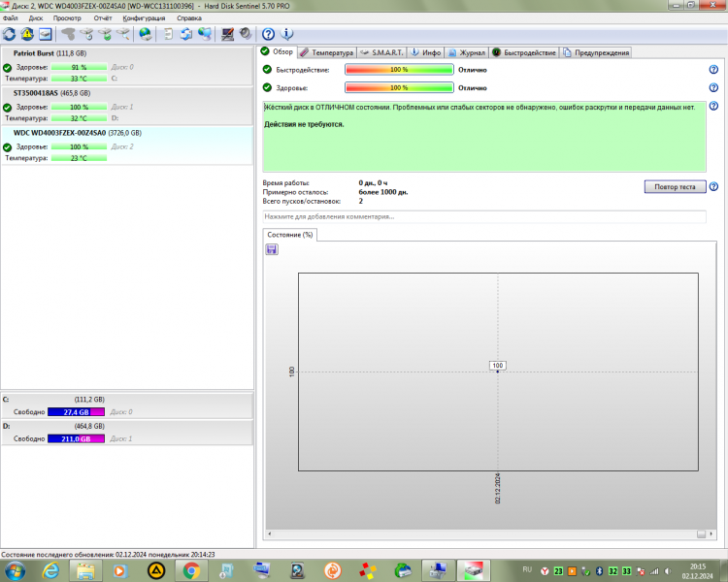The width and height of the screenshot is (728, 582).
Task: Open the Файл menu
Action: (x=11, y=18)
